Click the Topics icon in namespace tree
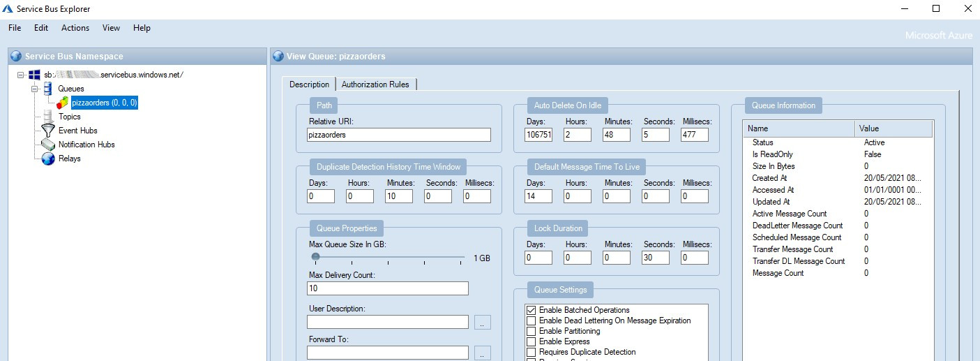 pos(47,117)
